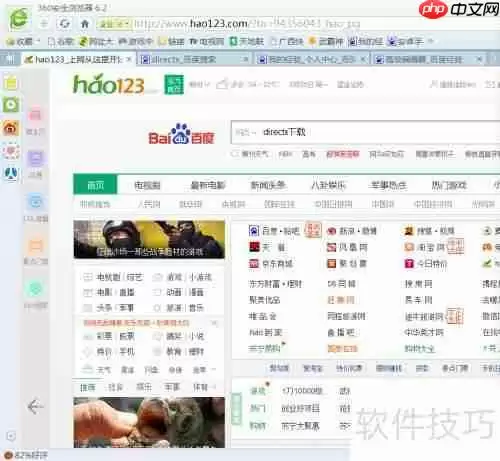Screen dimensions: 500x461
Task: Collapse sidebar with the left arrow icon
Action: pyautogui.click(x=35, y=406)
